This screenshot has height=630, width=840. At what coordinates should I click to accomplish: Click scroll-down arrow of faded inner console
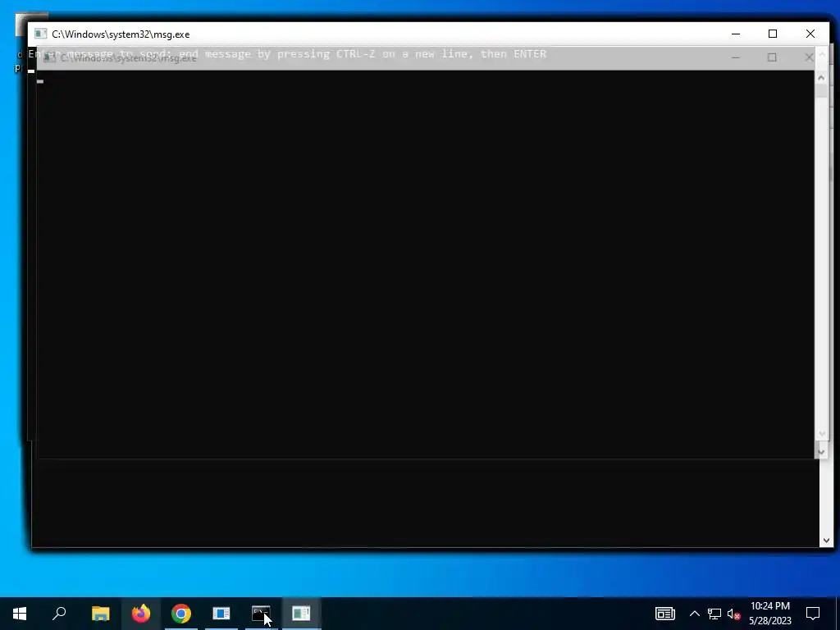click(820, 453)
